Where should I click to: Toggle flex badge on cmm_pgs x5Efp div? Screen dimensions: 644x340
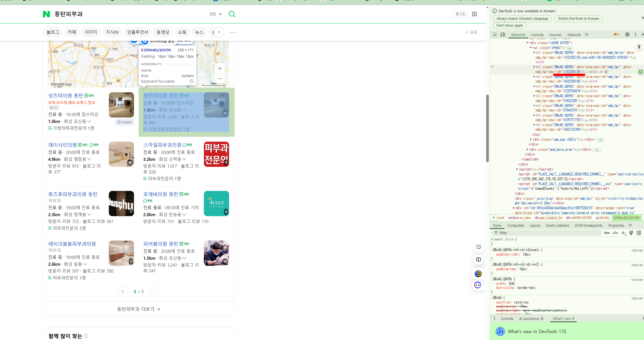click(x=600, y=140)
